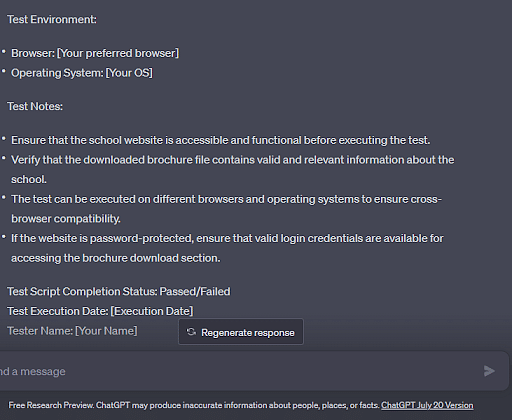Screen dimensions: 512x420
Task: Click the Passed/Failed status text
Action: coord(195,291)
